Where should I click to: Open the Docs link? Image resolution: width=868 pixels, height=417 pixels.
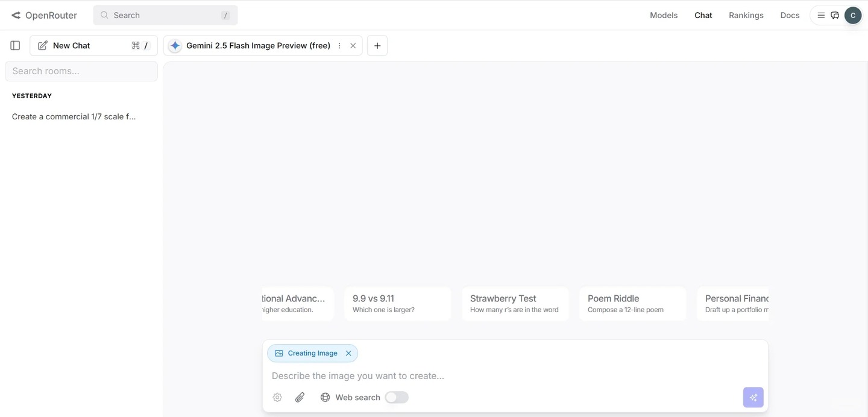pos(790,15)
